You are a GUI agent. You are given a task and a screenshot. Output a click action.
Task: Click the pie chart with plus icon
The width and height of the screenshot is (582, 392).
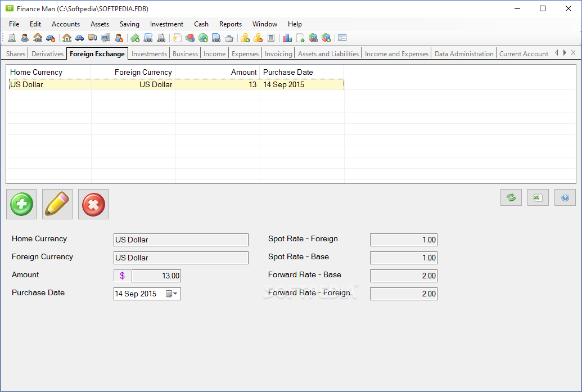(x=326, y=38)
